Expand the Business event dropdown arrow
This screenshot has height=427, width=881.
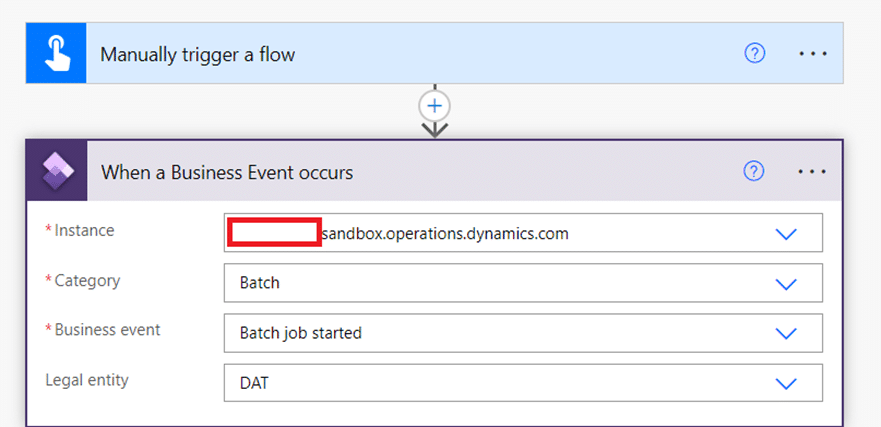point(786,334)
